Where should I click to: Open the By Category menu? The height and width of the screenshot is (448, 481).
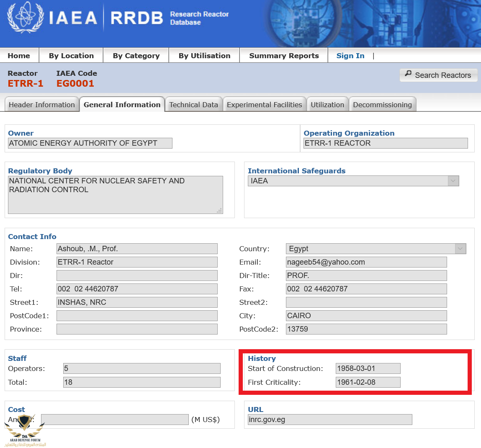coord(136,56)
